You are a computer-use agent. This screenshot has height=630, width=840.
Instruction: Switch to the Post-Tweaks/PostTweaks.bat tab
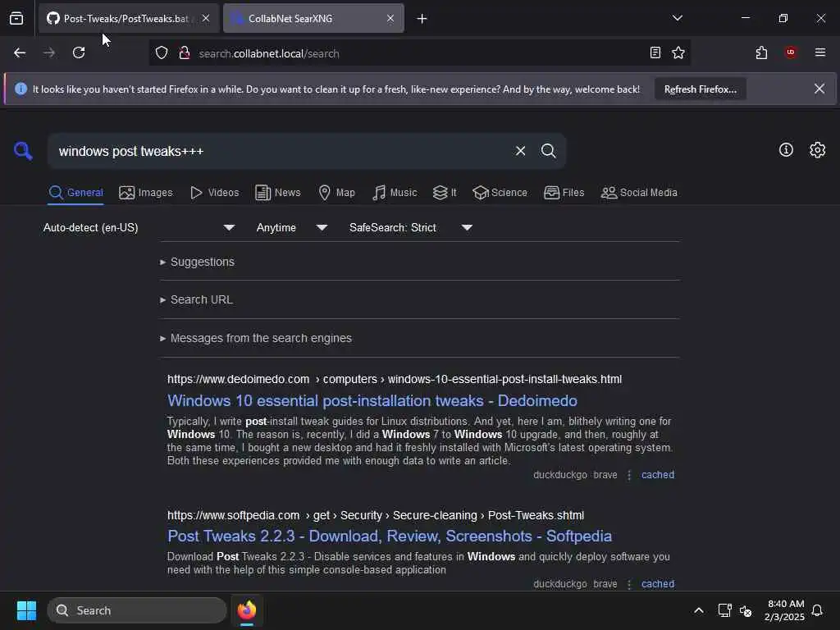pyautogui.click(x=126, y=18)
